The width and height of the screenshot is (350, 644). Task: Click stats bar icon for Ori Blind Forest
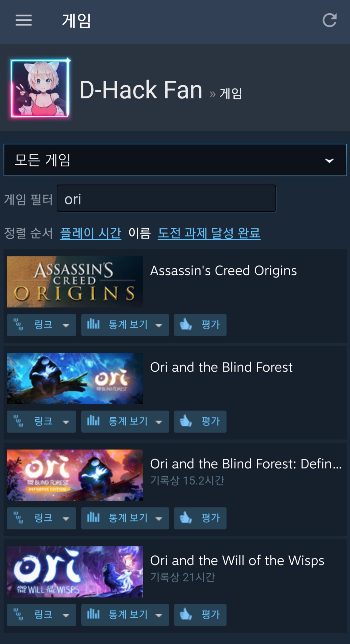coord(93,421)
